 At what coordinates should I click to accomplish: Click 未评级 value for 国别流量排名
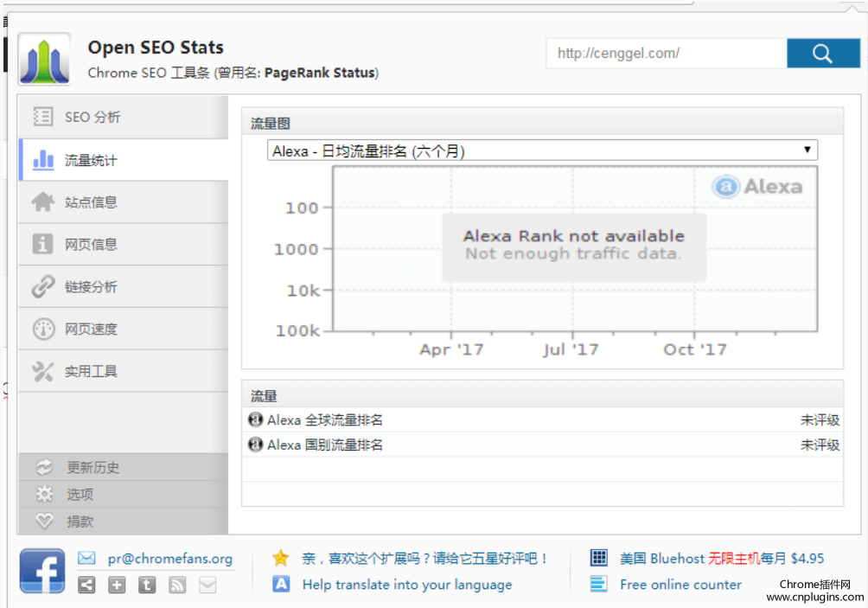coord(820,445)
